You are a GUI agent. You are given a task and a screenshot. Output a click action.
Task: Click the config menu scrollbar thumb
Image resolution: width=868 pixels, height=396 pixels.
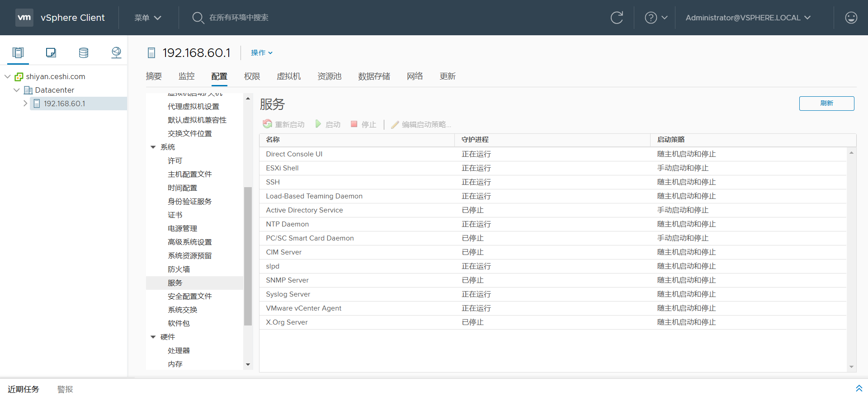click(248, 256)
